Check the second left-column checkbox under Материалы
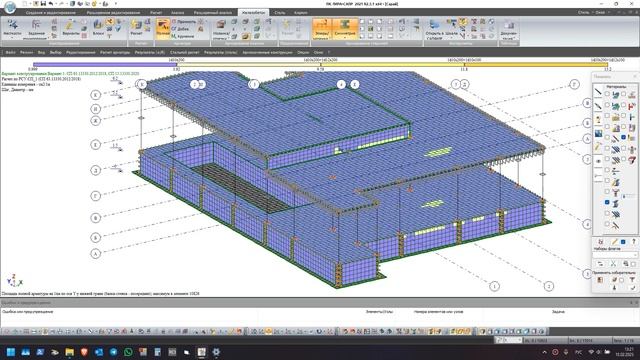640x360 pixels. [x=607, y=104]
